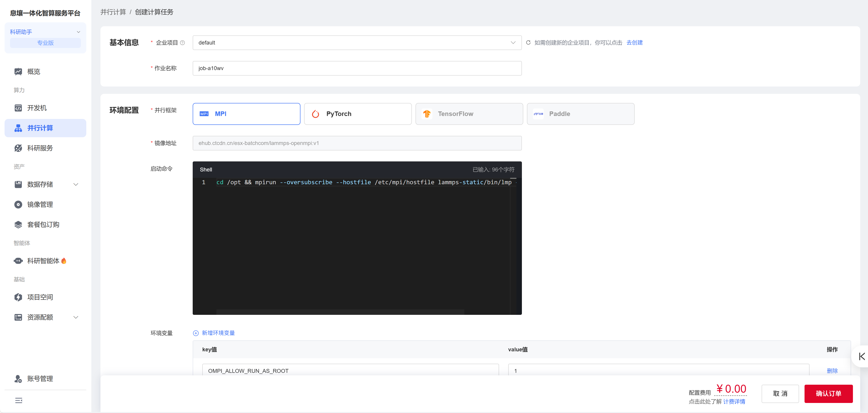Viewport: 868px width, 413px height.
Task: Click the refresh enterprise projects icon
Action: (528, 43)
